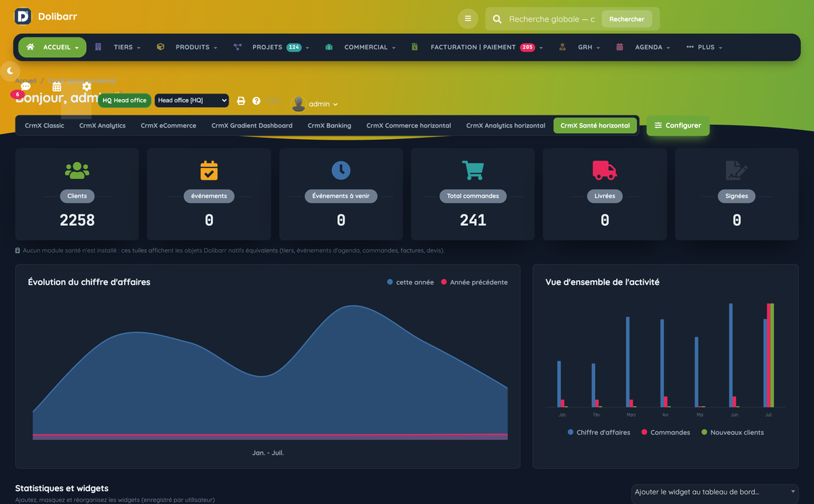Open the calendar icon below breadcrumb
This screenshot has height=504, width=814.
tap(57, 87)
